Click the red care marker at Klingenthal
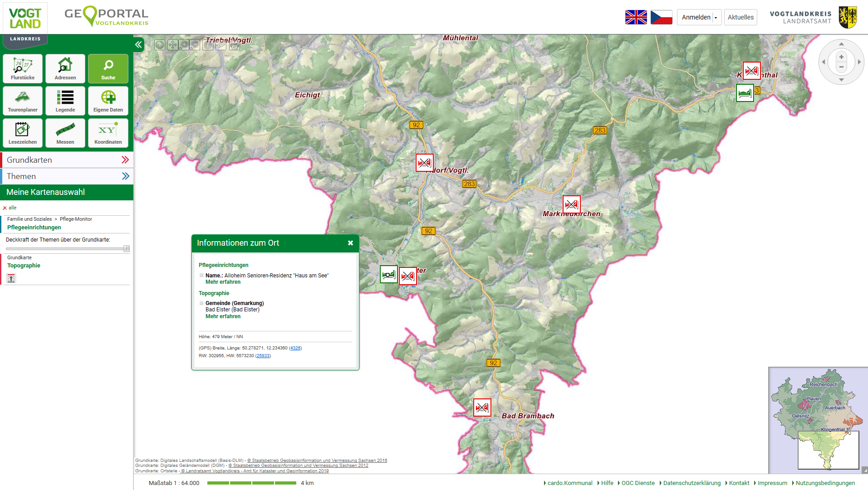The image size is (868, 490). [751, 71]
